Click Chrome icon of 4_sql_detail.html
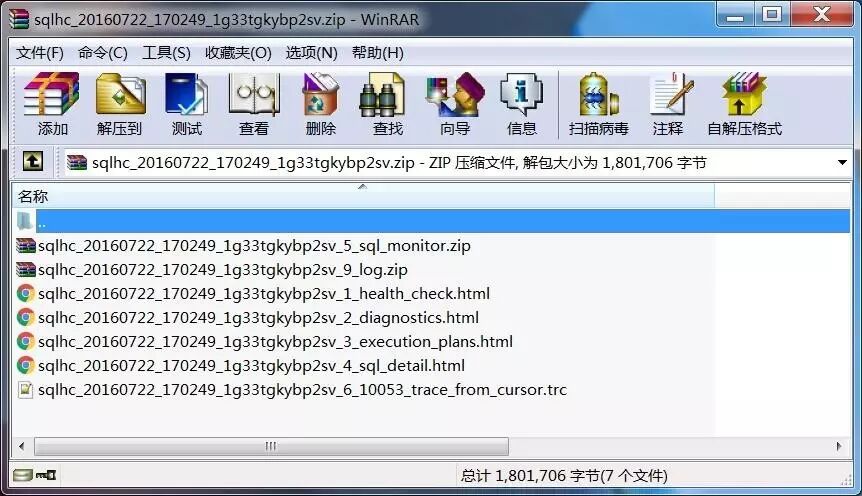This screenshot has width=862, height=496. (26, 365)
